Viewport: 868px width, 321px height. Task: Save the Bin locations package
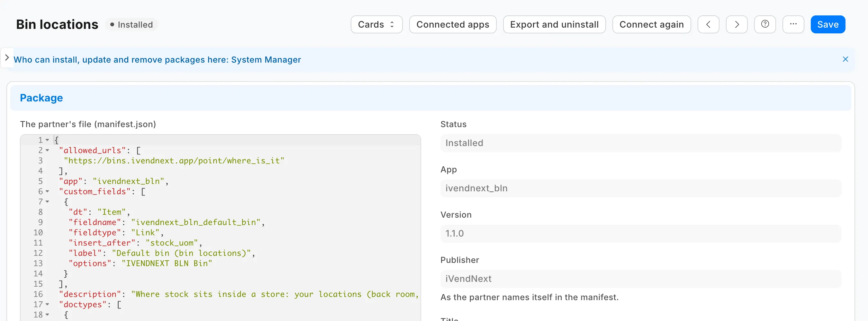coord(827,25)
